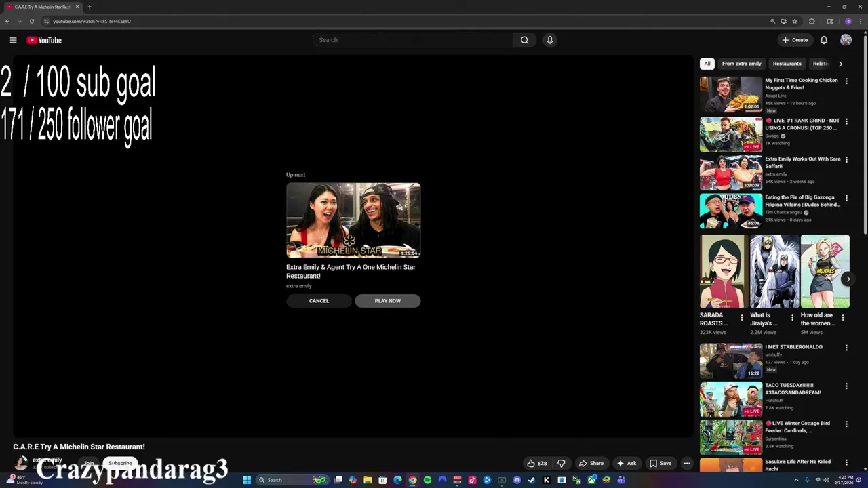Show next shorts with the right arrow
Viewport: 868px width, 488px height.
848,279
